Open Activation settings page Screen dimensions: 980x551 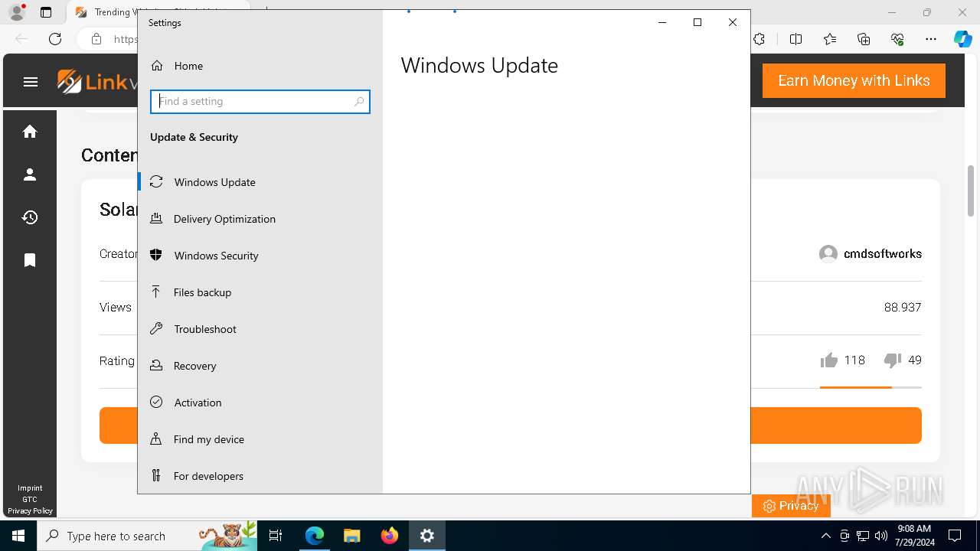260,403
